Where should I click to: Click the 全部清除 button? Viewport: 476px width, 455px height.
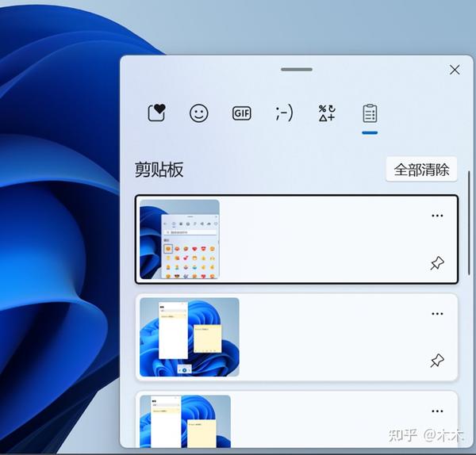(421, 170)
